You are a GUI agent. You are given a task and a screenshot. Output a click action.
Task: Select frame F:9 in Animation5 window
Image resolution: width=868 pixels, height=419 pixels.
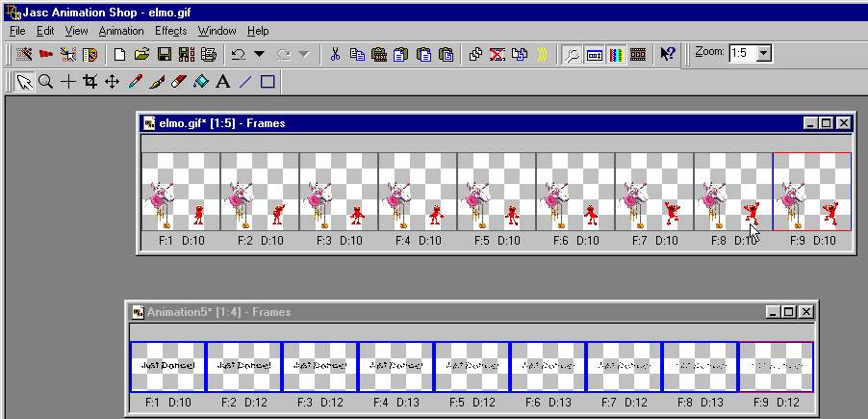coord(777,367)
